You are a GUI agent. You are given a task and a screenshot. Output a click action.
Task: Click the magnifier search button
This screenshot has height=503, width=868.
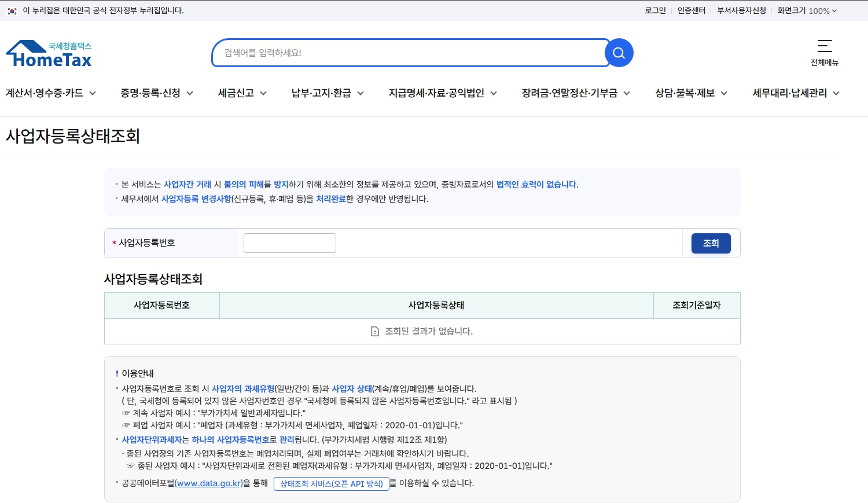tap(619, 53)
